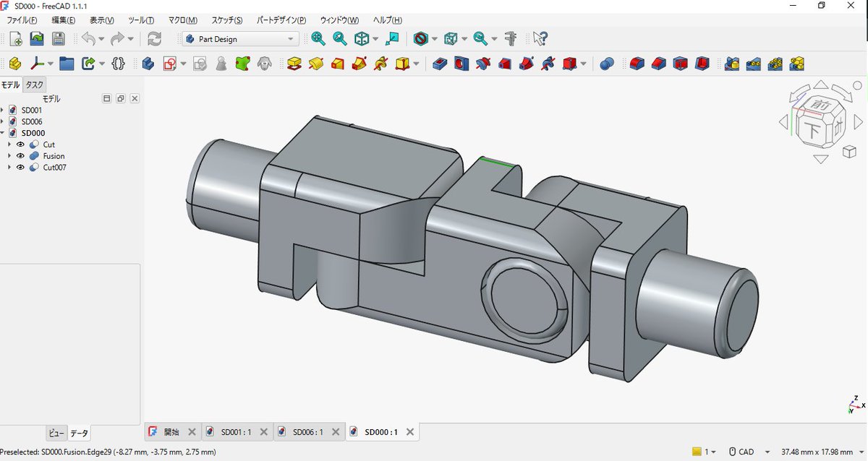Select the Revolution tool

tap(315, 64)
